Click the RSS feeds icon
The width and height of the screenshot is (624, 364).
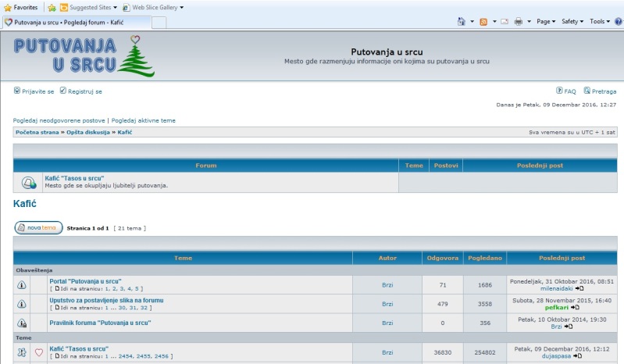(483, 22)
